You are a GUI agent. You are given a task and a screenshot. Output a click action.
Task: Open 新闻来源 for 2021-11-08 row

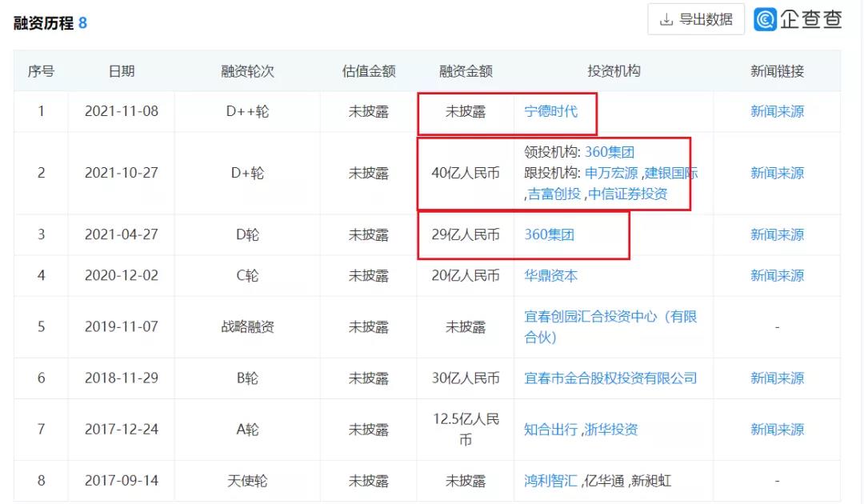777,111
